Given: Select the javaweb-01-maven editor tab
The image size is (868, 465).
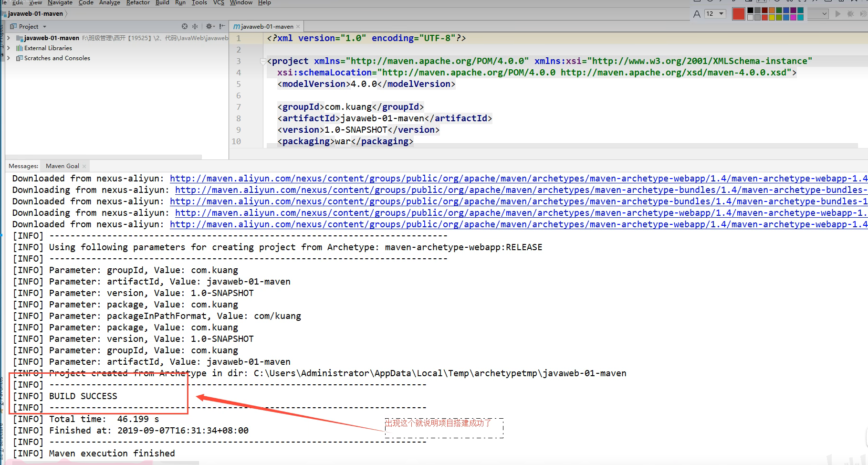Looking at the screenshot, I should click(x=267, y=27).
